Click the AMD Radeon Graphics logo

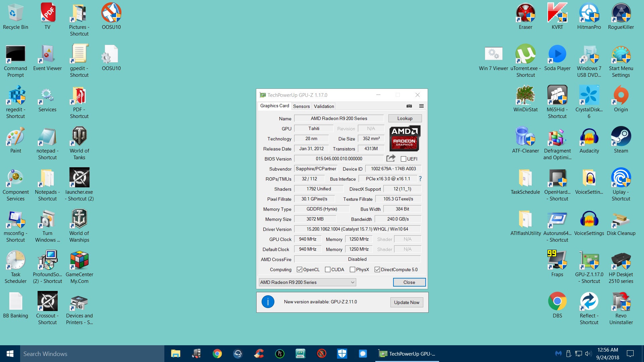click(x=405, y=138)
